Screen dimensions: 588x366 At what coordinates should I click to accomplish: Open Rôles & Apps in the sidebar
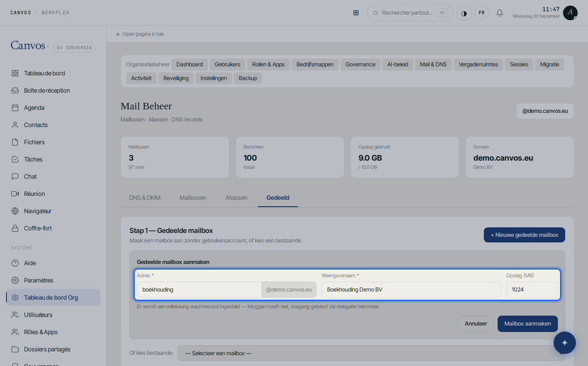(53, 332)
